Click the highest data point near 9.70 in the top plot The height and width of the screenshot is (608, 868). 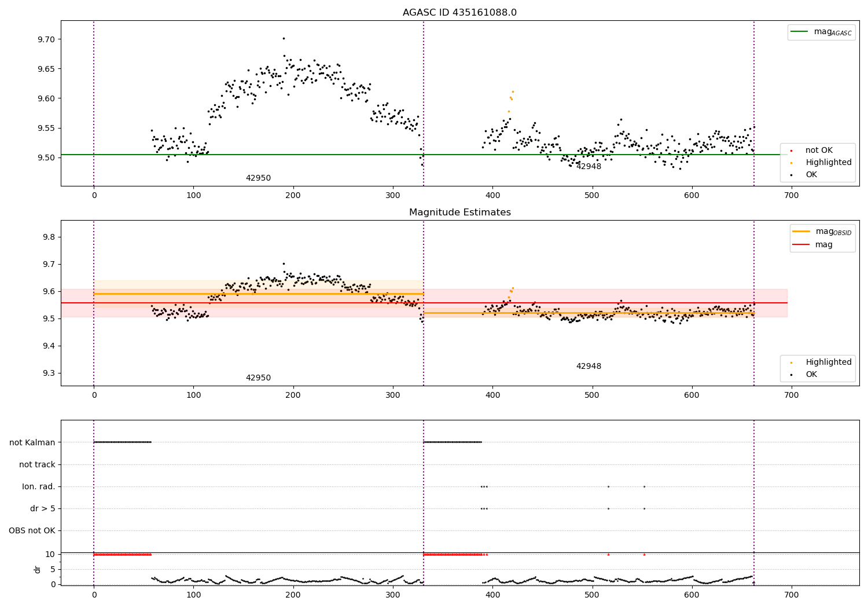(x=284, y=38)
